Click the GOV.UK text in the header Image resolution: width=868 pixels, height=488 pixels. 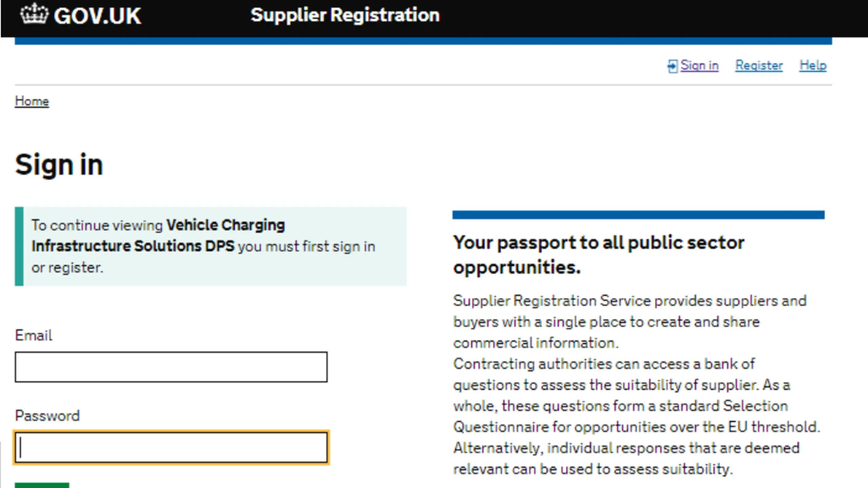(x=97, y=16)
